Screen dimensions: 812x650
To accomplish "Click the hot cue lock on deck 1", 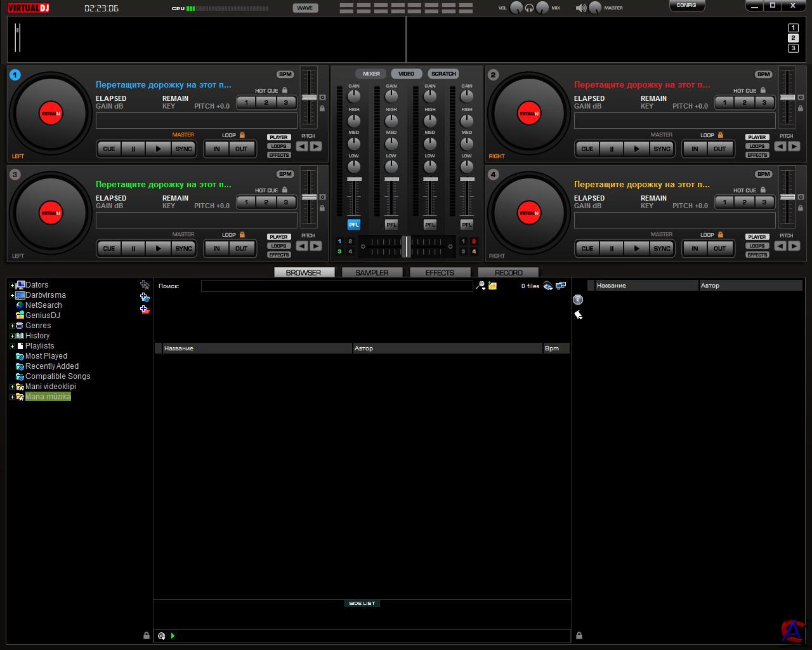I will 285,91.
